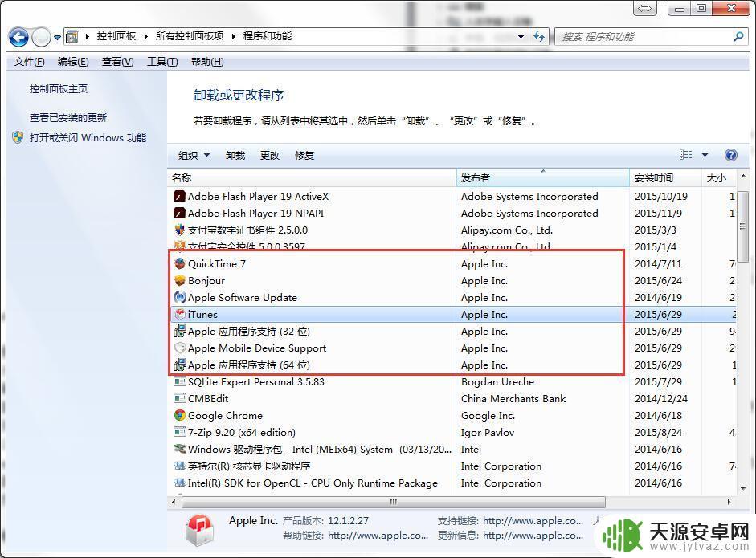Click the Google Chrome icon
The width and height of the screenshot is (756, 558).
tap(179, 415)
